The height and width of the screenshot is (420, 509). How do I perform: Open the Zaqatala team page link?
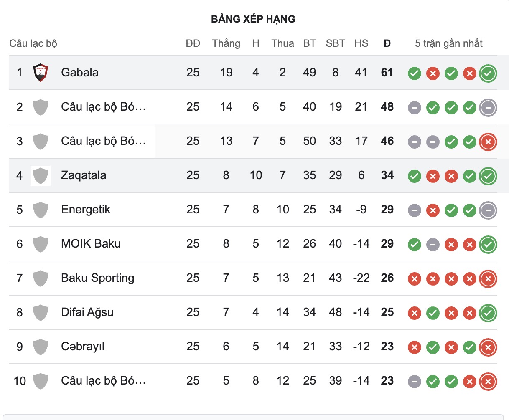point(84,175)
